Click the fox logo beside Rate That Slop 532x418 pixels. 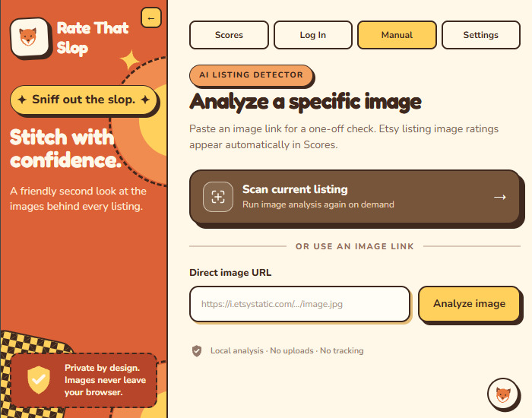(x=30, y=37)
